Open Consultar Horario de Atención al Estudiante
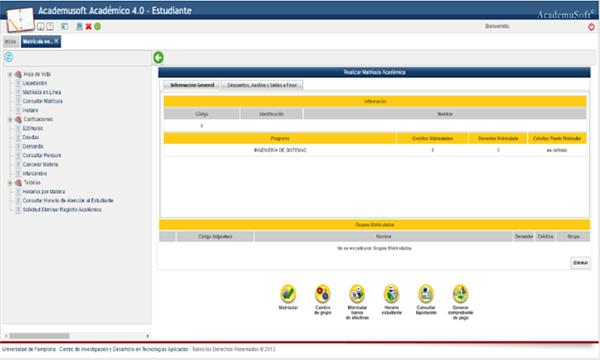This screenshot has height=360, width=600. (x=68, y=200)
